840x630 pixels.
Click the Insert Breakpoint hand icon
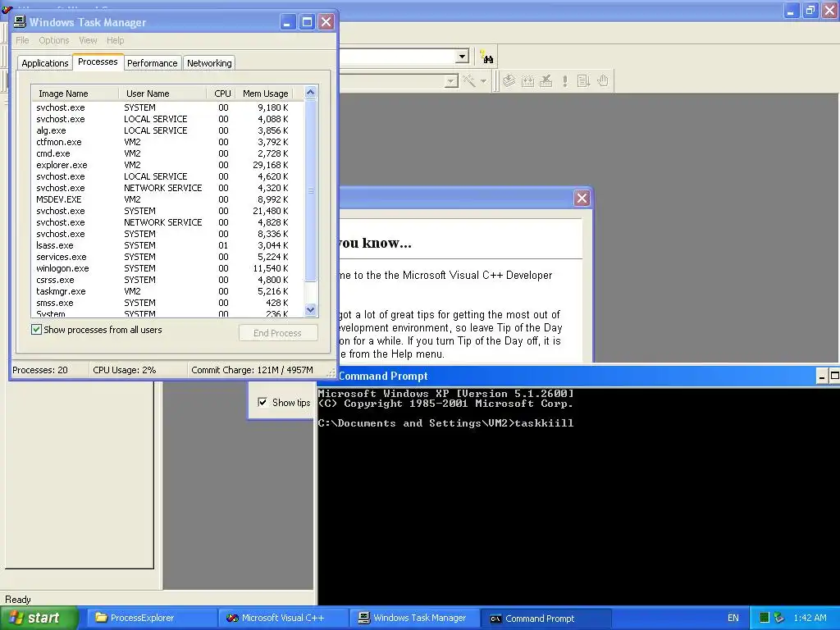[x=603, y=81]
